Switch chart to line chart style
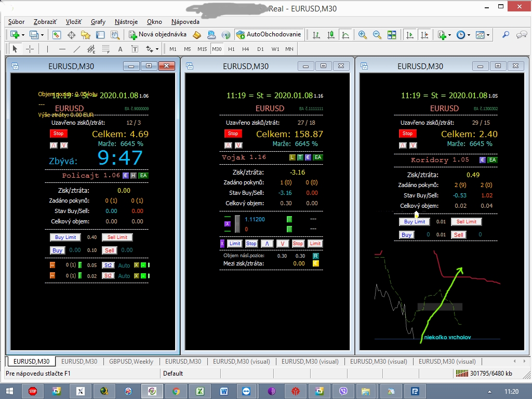 pyautogui.click(x=345, y=35)
